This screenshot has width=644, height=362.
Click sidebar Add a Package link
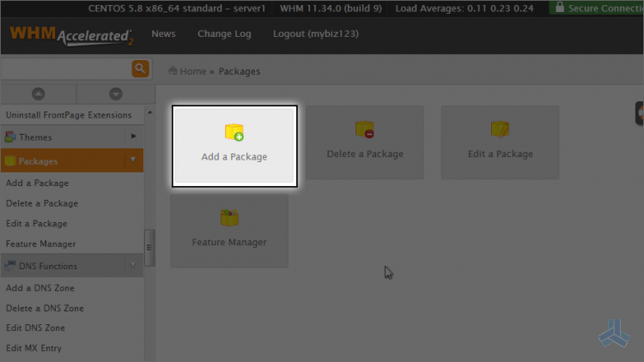click(x=37, y=183)
